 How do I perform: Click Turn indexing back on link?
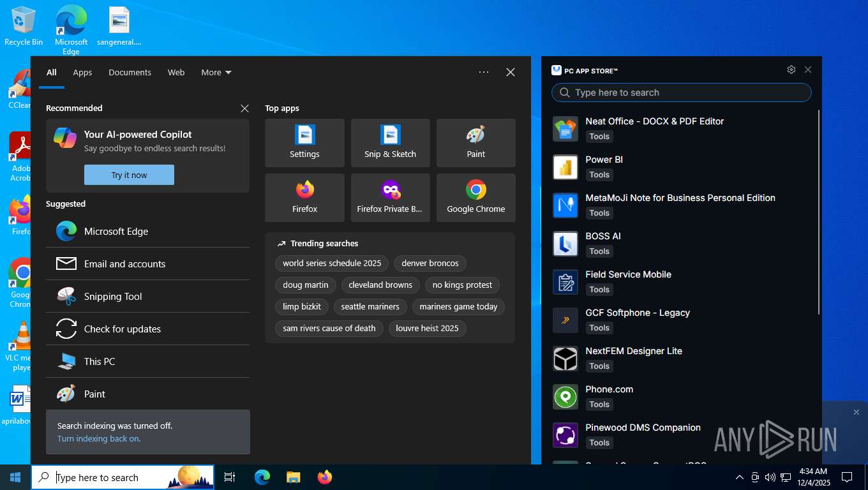pos(99,438)
